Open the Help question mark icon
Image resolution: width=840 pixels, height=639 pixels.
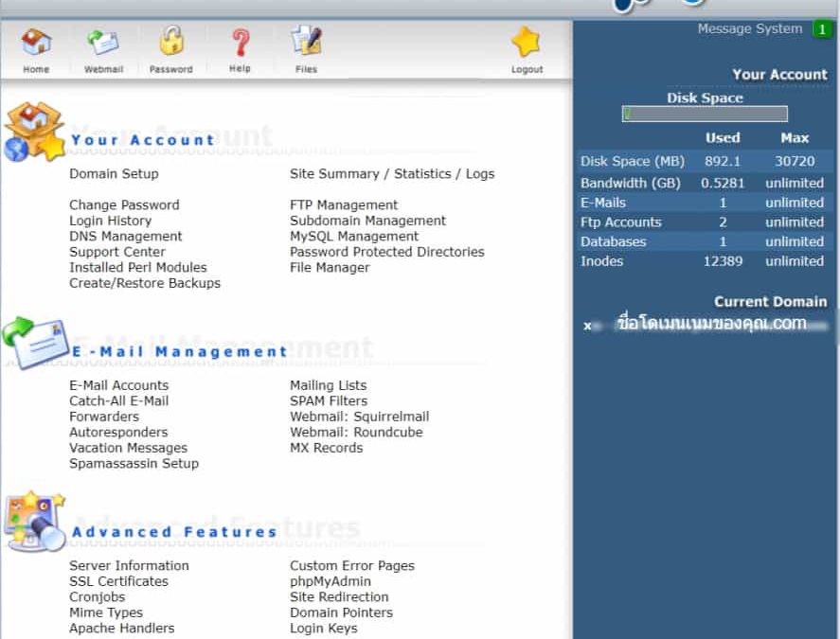coord(241,43)
